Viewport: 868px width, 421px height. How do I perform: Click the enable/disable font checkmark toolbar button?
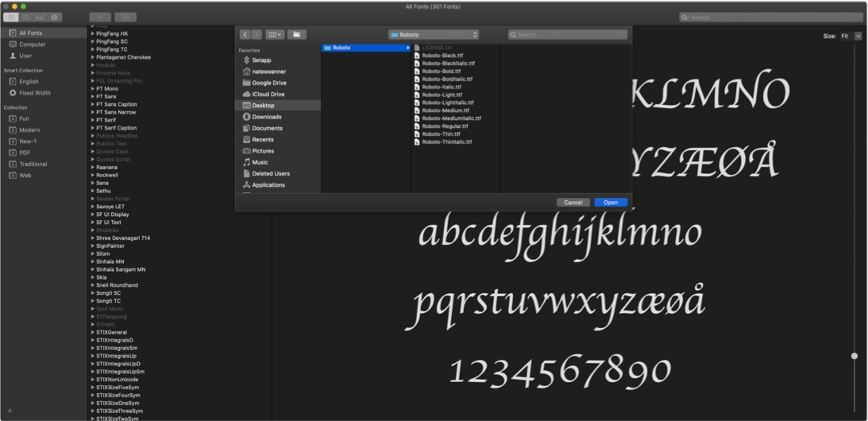[x=125, y=17]
